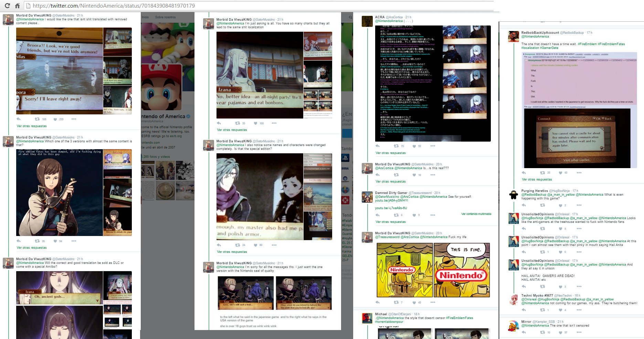Click Morbid Da VlwuzKING avatar on first tweet
This screenshot has width=644, height=339.
[8, 20]
